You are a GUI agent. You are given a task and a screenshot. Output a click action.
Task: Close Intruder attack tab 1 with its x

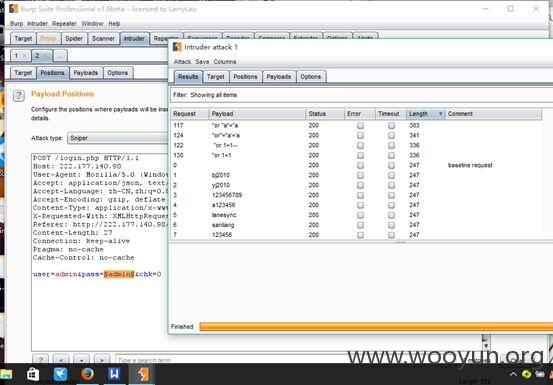click(x=24, y=56)
